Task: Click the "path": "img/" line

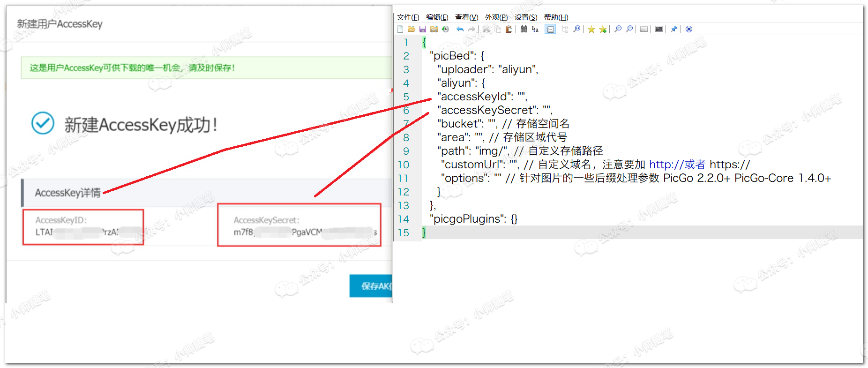Action: (520, 151)
